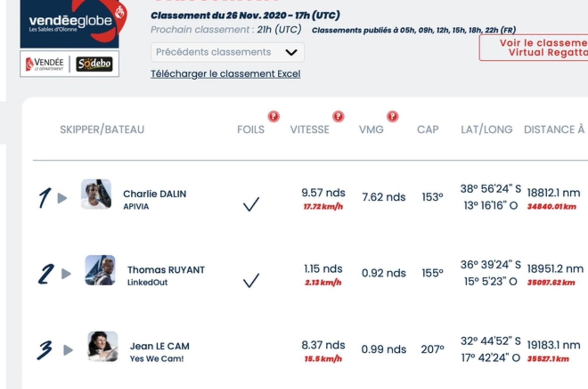Download the Excel ranking file link
Image resolution: width=588 pixels, height=389 pixels.
tap(225, 74)
